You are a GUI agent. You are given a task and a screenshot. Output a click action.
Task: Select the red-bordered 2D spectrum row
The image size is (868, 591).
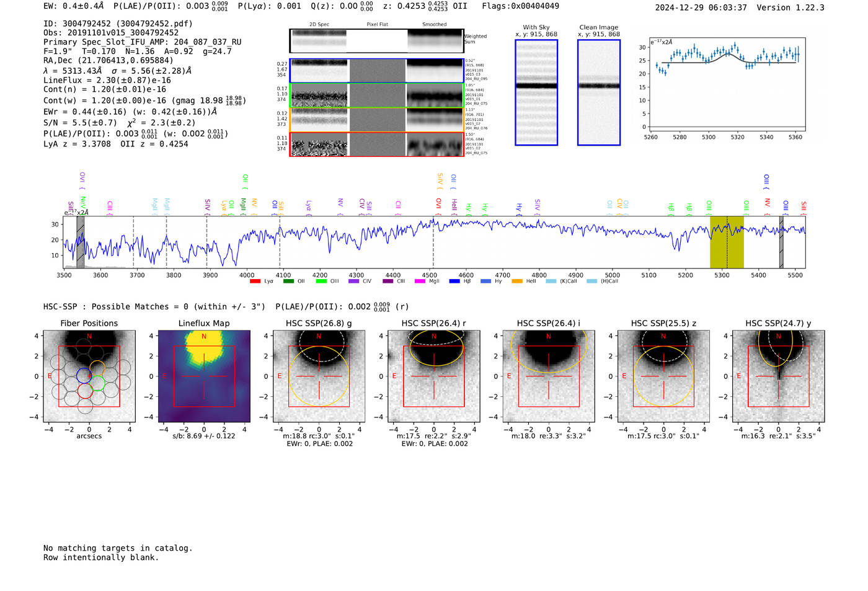(x=377, y=144)
